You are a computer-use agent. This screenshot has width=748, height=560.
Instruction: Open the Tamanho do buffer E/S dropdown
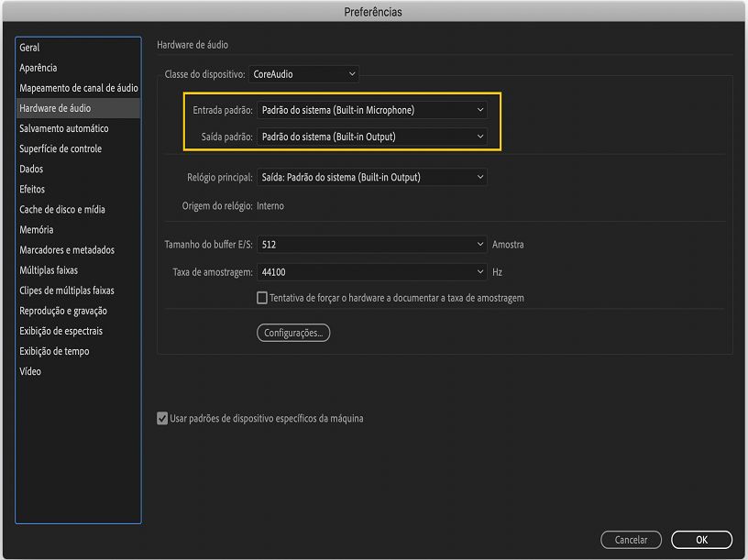tap(371, 245)
